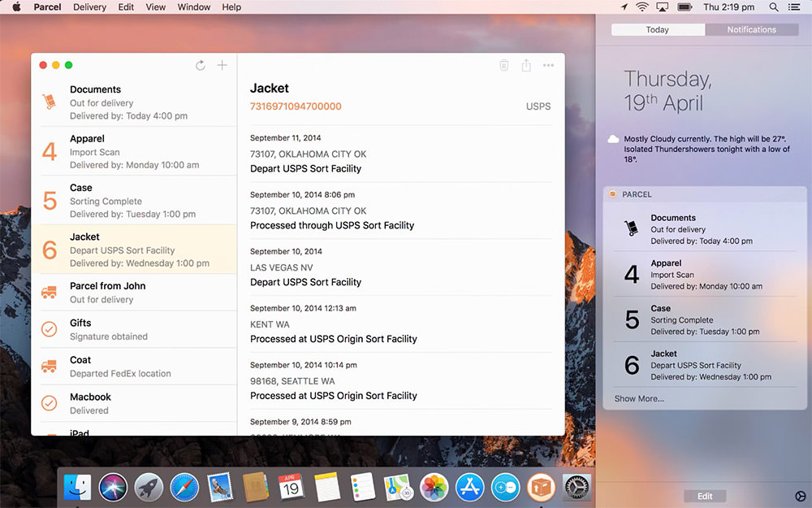Click Edit button in Notification Center
This screenshot has height=508, width=812.
click(705, 496)
